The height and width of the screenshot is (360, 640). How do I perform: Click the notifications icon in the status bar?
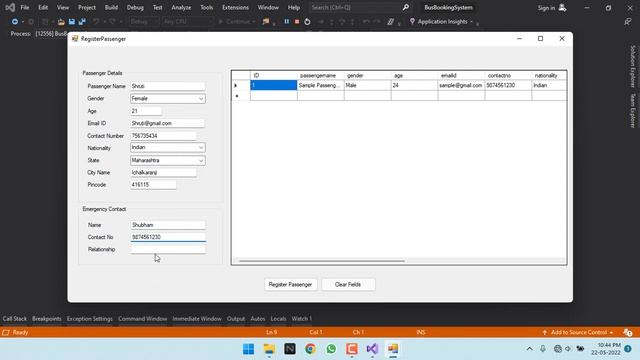(628, 332)
